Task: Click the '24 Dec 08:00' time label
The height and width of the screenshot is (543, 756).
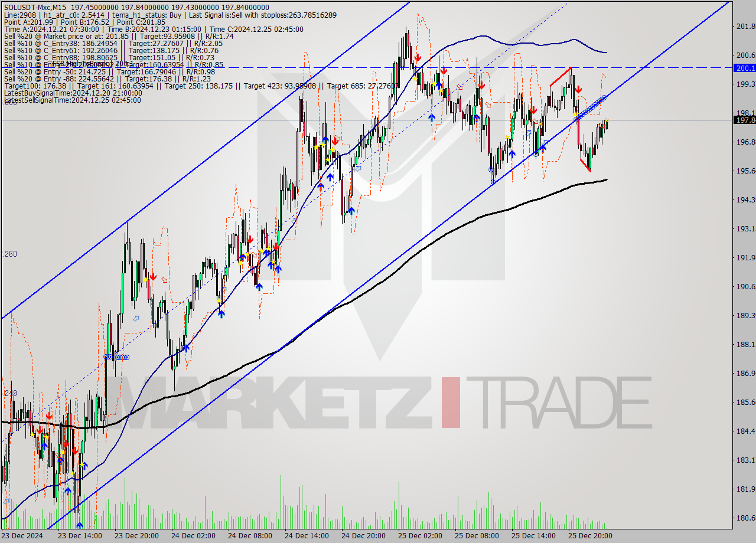Action: tap(250, 536)
